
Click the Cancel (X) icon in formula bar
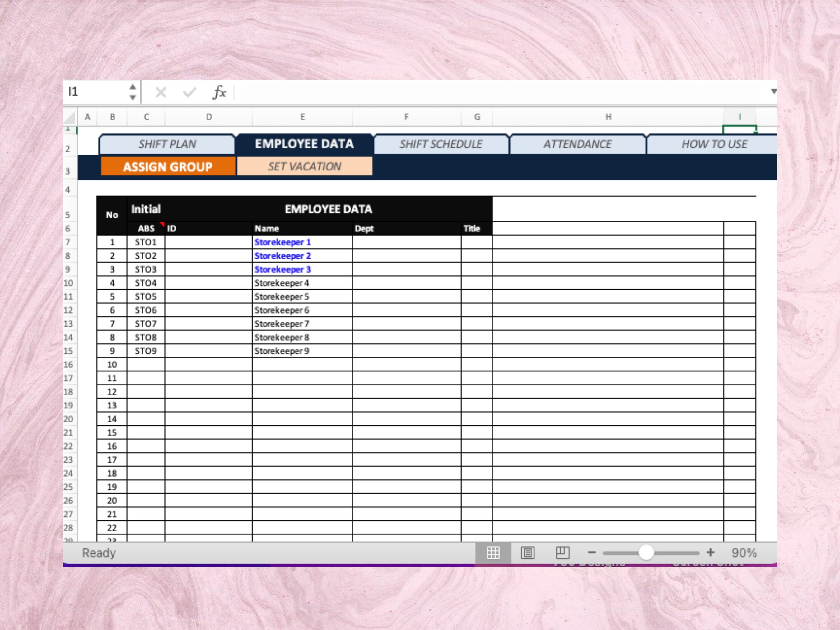click(161, 92)
